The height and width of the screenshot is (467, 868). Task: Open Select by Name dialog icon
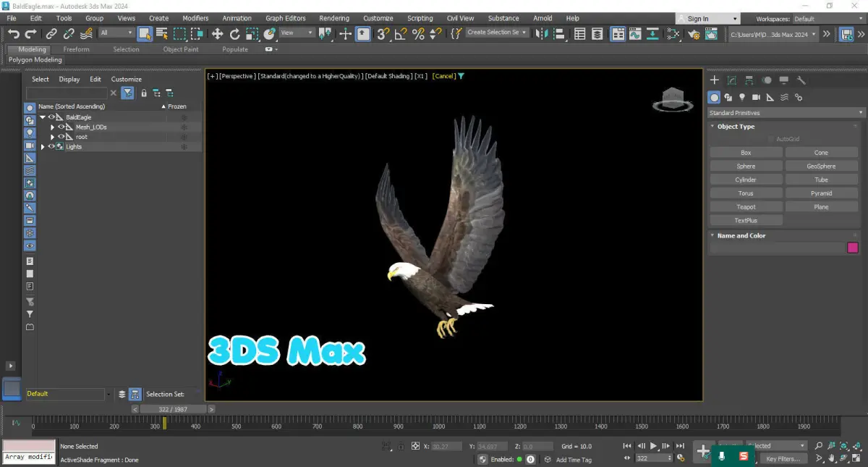tap(162, 33)
